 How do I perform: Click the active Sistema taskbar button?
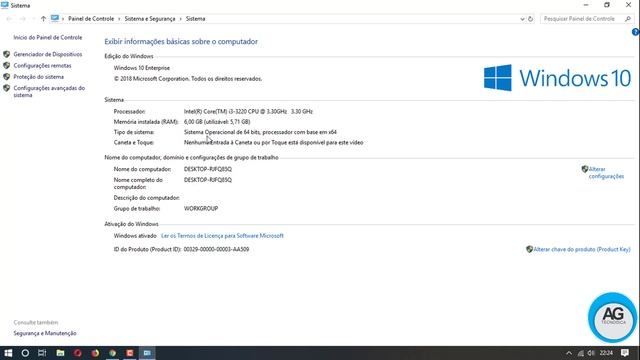coord(147,353)
